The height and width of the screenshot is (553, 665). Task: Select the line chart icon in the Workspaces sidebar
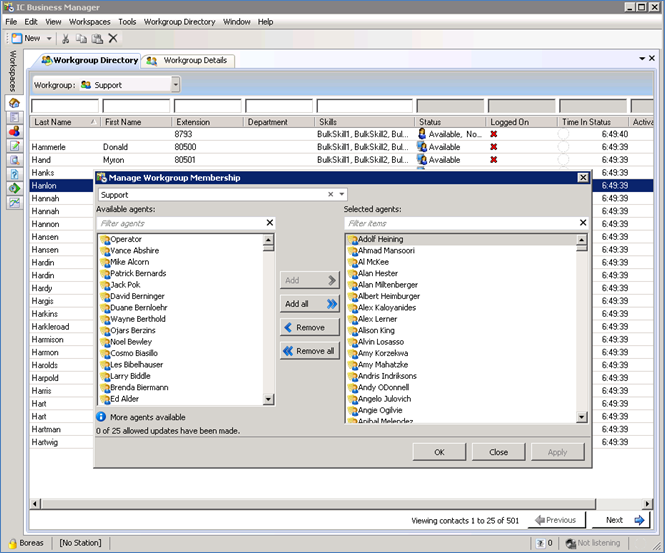click(x=14, y=202)
